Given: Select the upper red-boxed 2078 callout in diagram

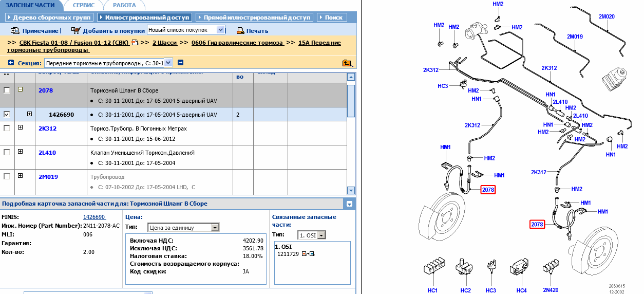Looking at the screenshot, I should (488, 190).
